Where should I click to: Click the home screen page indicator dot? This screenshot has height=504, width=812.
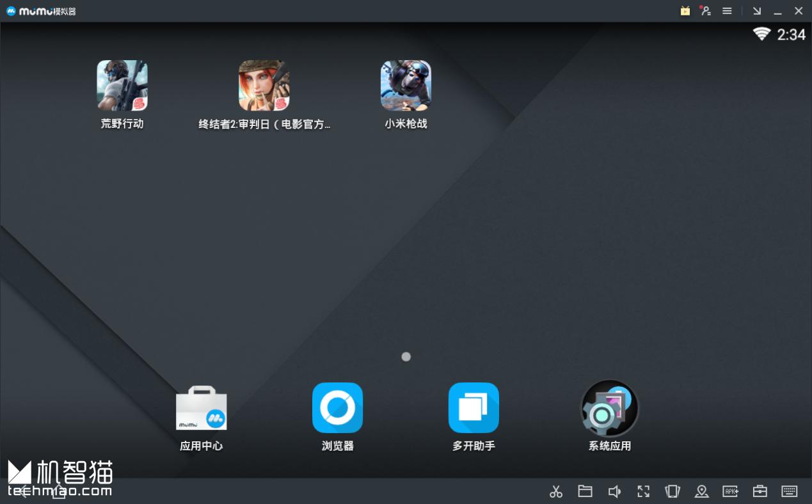click(x=406, y=357)
